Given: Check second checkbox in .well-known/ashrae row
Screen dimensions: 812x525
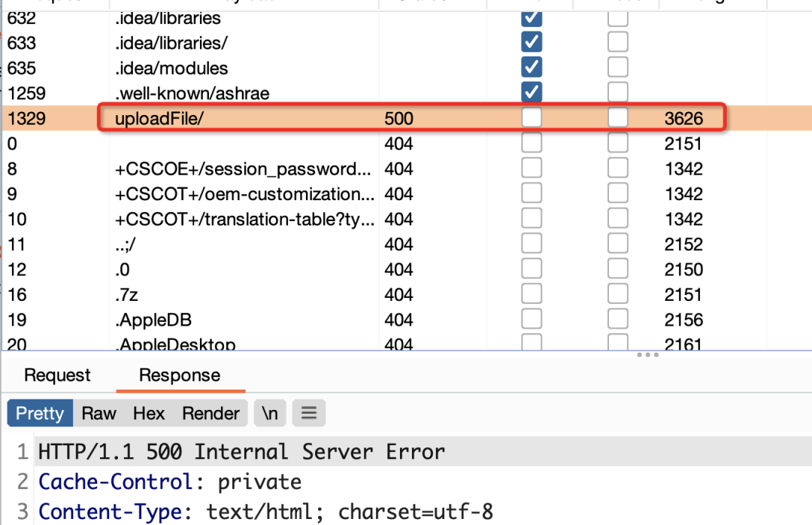Looking at the screenshot, I should [x=618, y=93].
